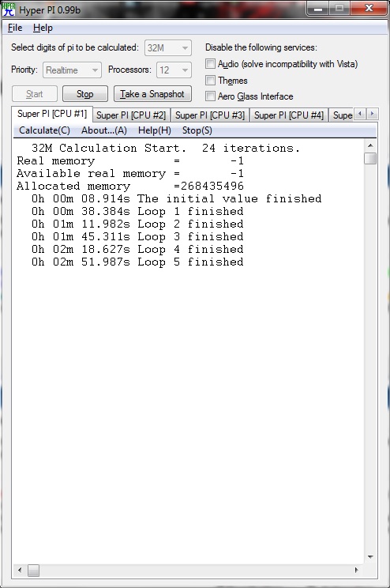Select the Super PI [CPU #1] tab
This screenshot has height=588, width=390.
[x=51, y=114]
